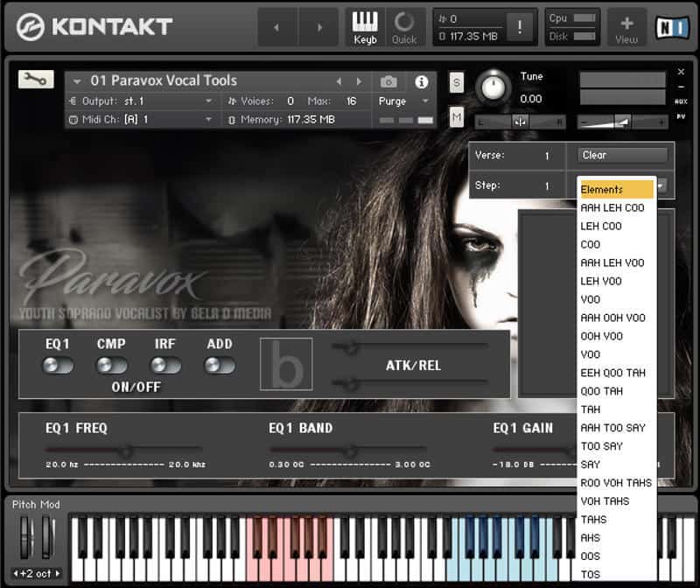Click the exclamation panic button

coord(519,27)
